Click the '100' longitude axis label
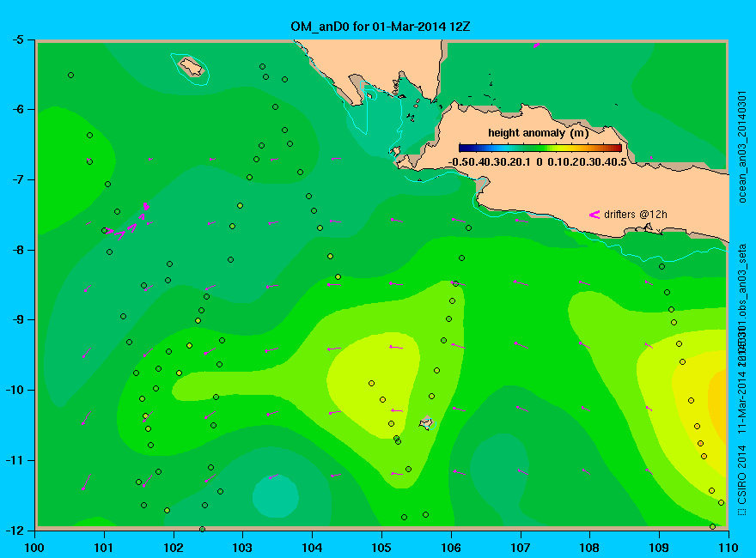 pyautogui.click(x=34, y=548)
